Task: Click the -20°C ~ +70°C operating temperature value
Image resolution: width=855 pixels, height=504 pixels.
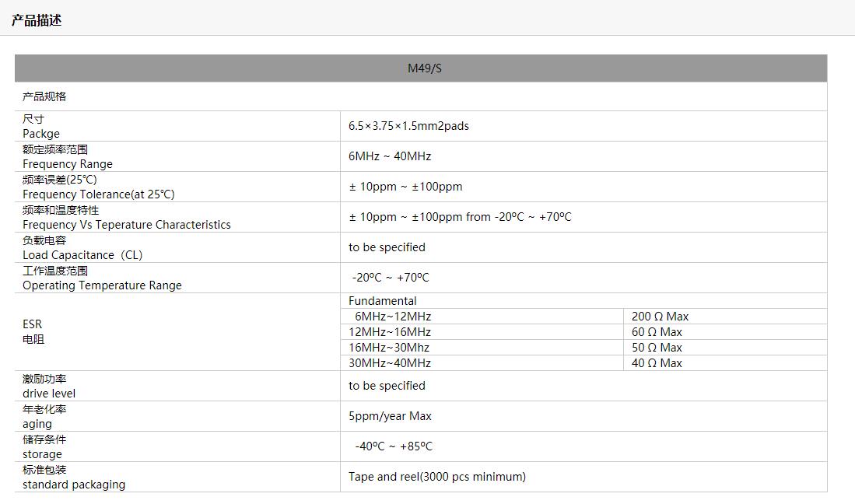Action: point(391,278)
